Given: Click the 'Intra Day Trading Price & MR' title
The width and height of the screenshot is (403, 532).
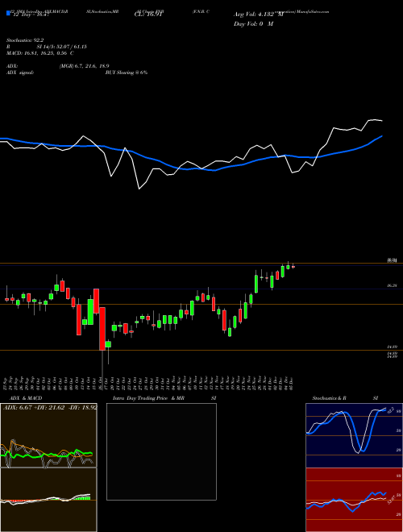Looking at the screenshot, I should point(148,398).
